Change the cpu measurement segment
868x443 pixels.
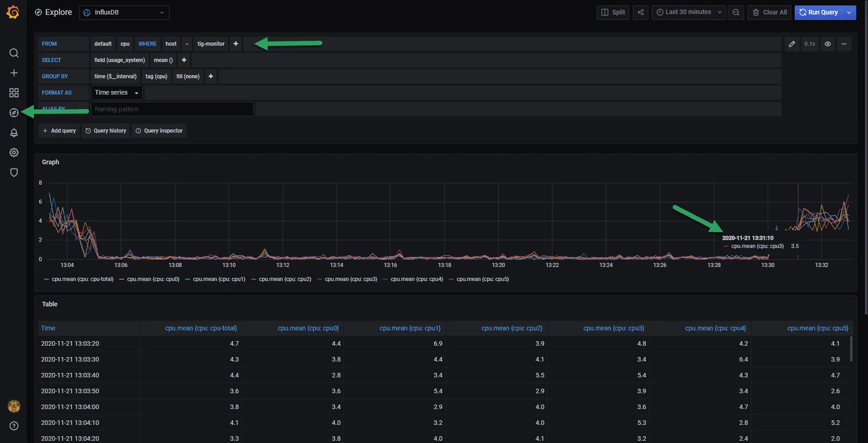pos(125,44)
